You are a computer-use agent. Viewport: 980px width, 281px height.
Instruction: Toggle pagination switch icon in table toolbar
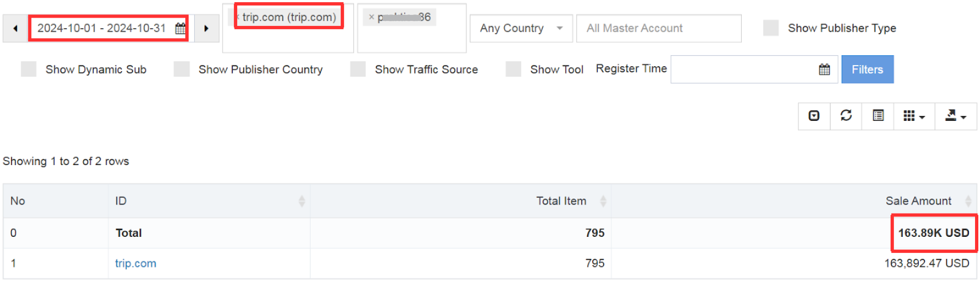coord(814,116)
